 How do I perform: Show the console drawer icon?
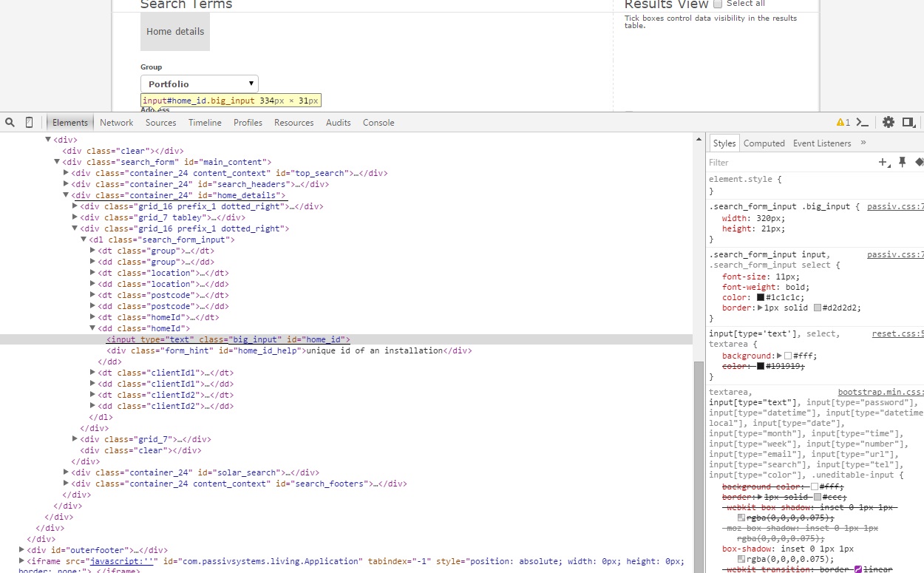click(x=863, y=122)
